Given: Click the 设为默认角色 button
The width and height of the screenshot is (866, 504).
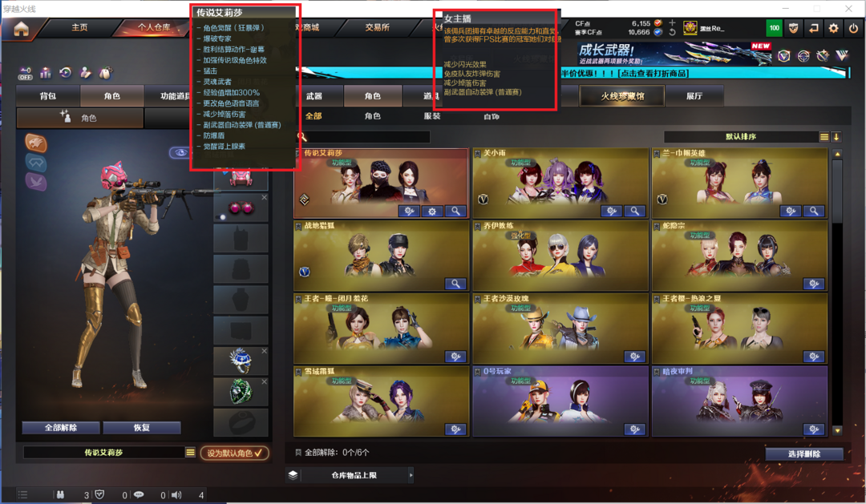Looking at the screenshot, I should coord(235,453).
